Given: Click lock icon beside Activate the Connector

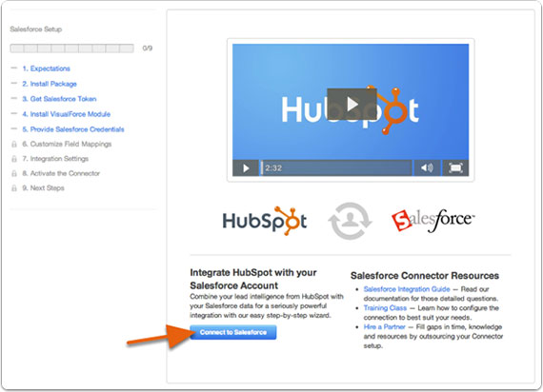Looking at the screenshot, I should click(14, 173).
